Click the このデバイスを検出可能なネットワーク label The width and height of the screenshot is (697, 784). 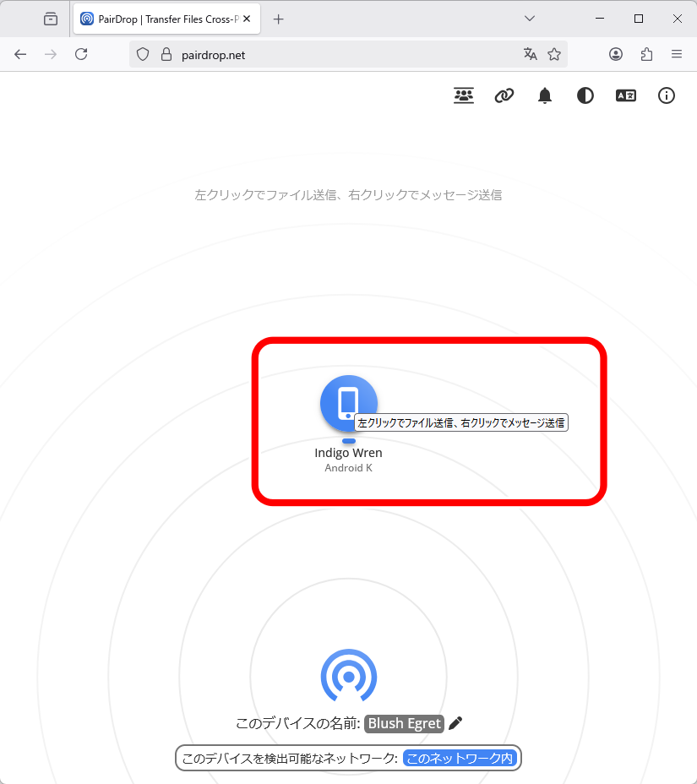tap(290, 759)
